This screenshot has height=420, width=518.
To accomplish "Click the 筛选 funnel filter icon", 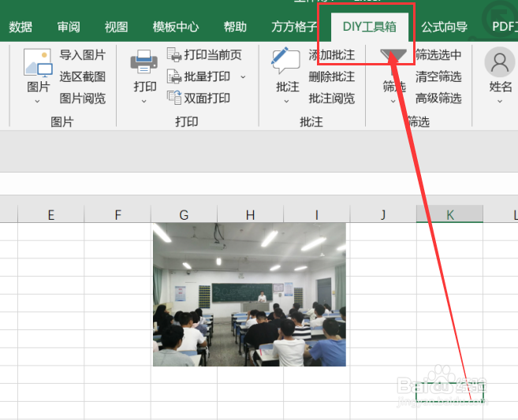I will 393,61.
